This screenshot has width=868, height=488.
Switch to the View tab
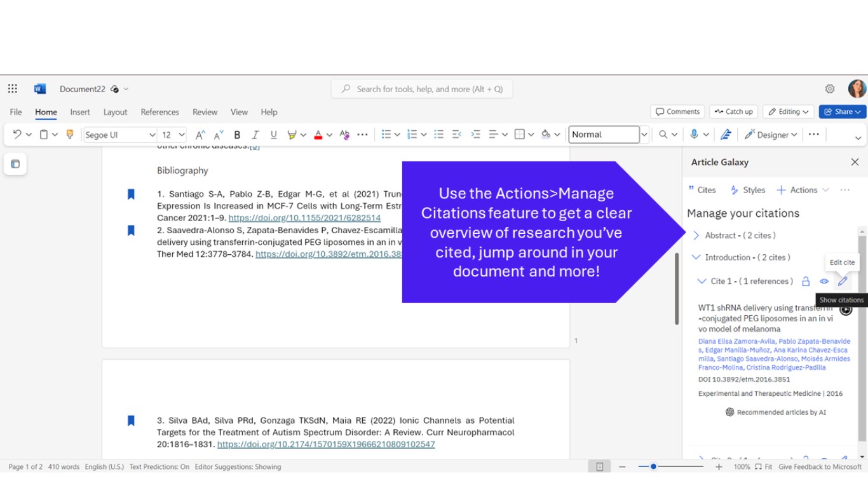(239, 112)
